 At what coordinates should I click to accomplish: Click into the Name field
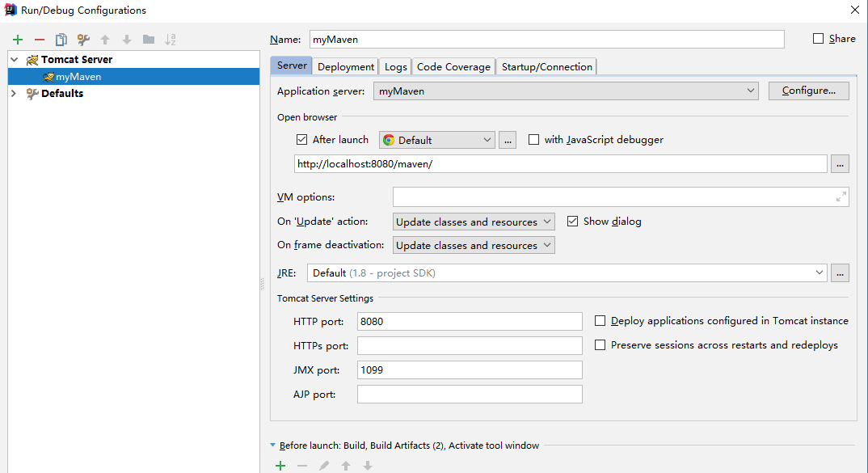[547, 40]
